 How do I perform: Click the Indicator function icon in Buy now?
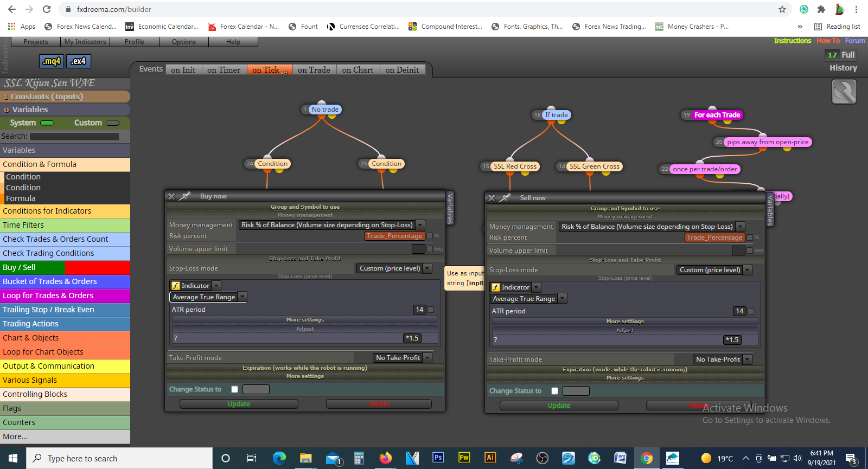click(x=176, y=286)
